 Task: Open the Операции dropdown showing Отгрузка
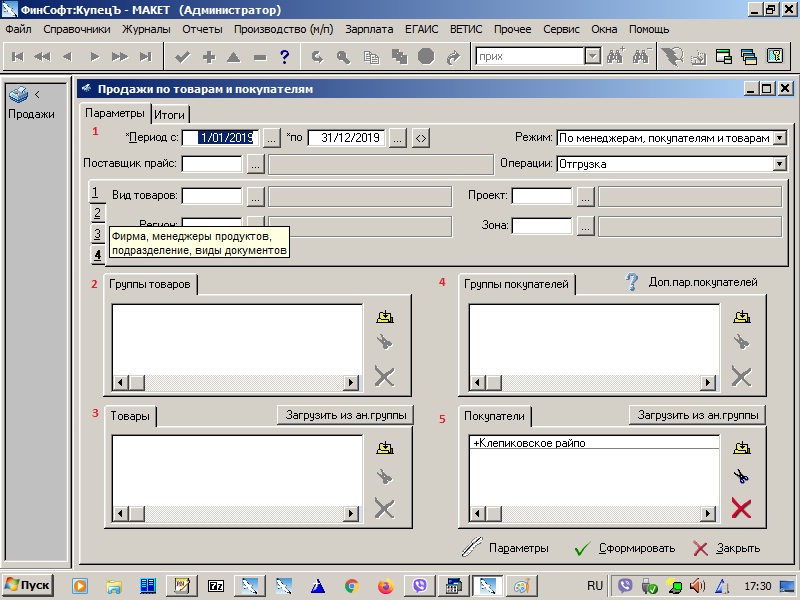point(779,164)
